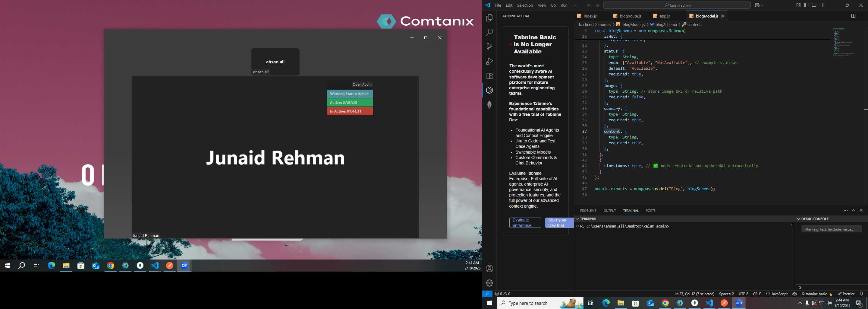Open the dropdown arrow beside Copilot icon
This screenshot has height=309, width=868.
[x=762, y=5]
